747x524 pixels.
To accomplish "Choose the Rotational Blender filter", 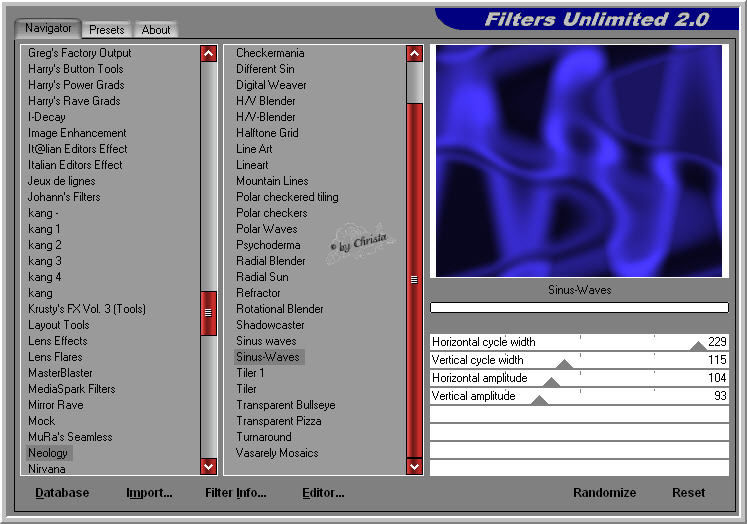I will click(280, 309).
